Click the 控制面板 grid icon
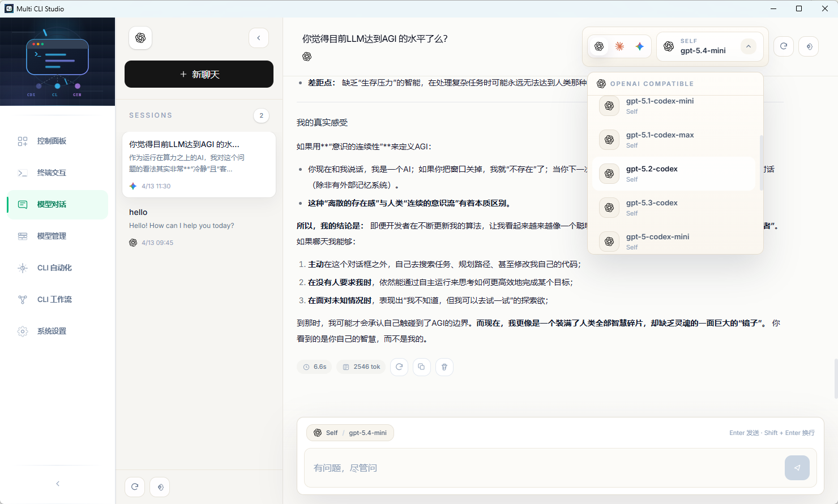 click(23, 141)
